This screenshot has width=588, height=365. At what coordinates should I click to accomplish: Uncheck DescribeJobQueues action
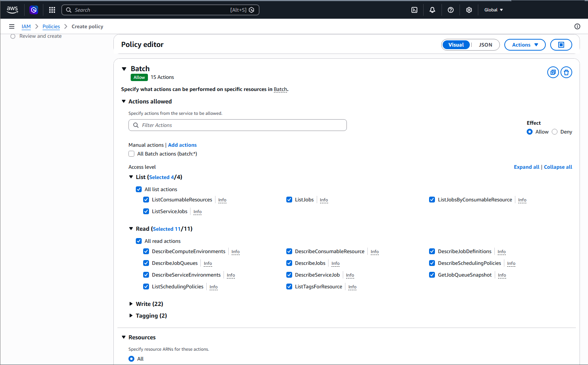(x=146, y=263)
